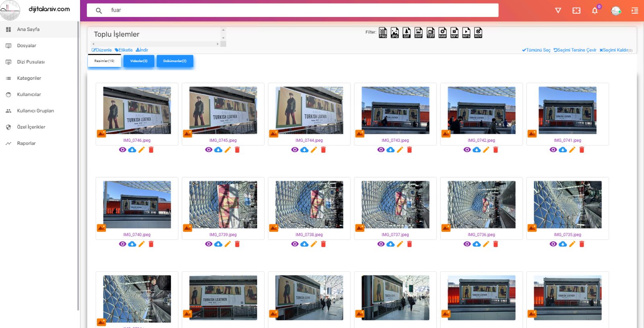Preview IMG_0739.jpeg with the eye icon

[208, 244]
